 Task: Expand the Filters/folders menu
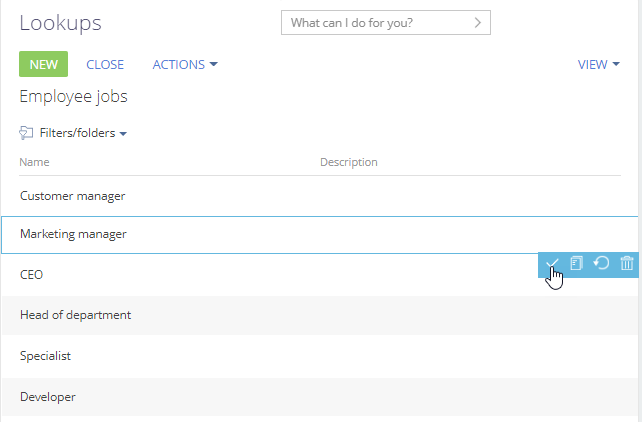point(83,133)
